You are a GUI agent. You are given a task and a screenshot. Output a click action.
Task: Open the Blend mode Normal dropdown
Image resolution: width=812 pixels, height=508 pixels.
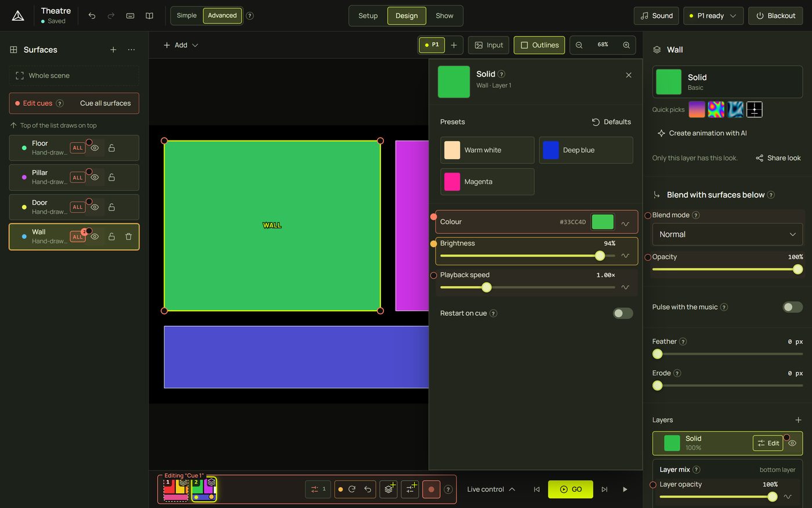point(727,234)
